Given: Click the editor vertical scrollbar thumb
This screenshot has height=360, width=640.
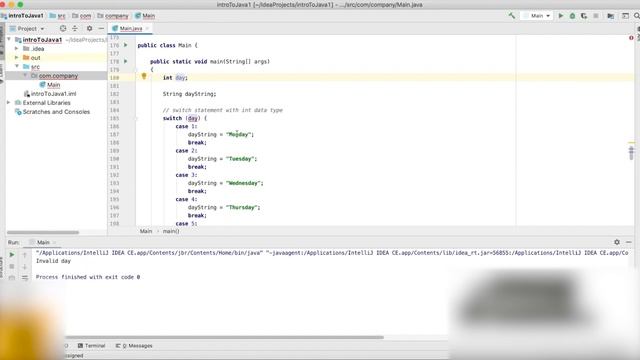Looking at the screenshot, I should (x=631, y=153).
